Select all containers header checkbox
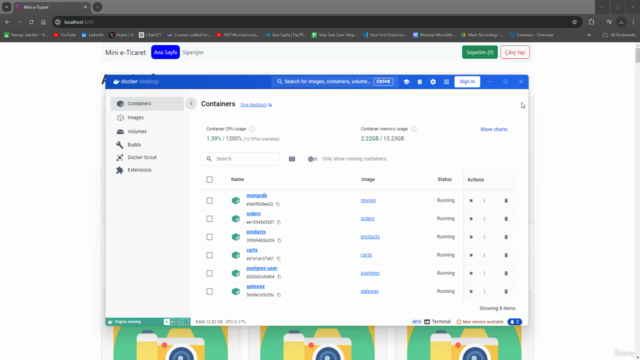The width and height of the screenshot is (640, 360). (x=209, y=180)
